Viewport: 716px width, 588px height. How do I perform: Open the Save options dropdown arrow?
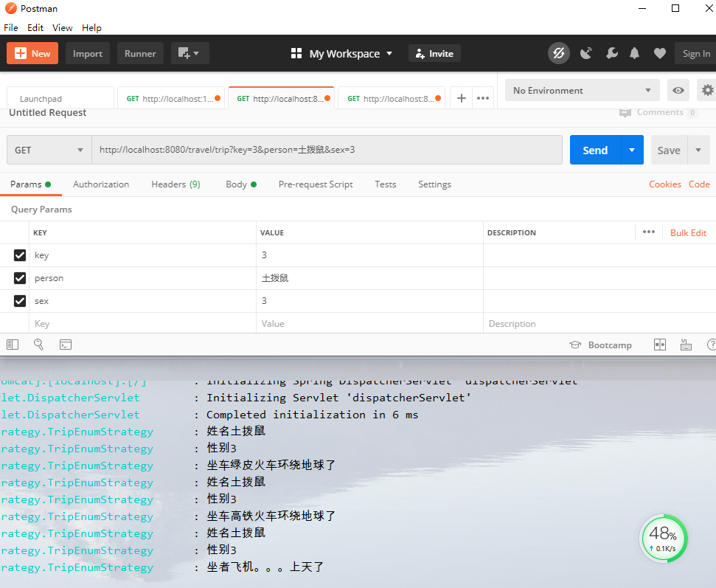[698, 150]
